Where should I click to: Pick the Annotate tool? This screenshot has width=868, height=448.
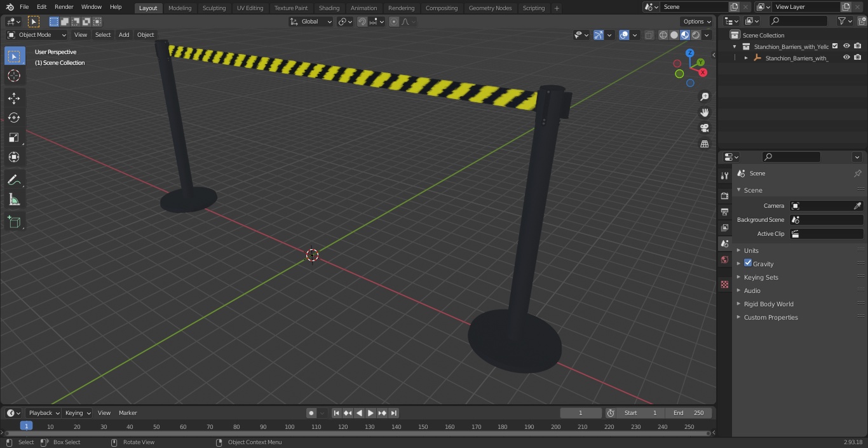coord(14,180)
